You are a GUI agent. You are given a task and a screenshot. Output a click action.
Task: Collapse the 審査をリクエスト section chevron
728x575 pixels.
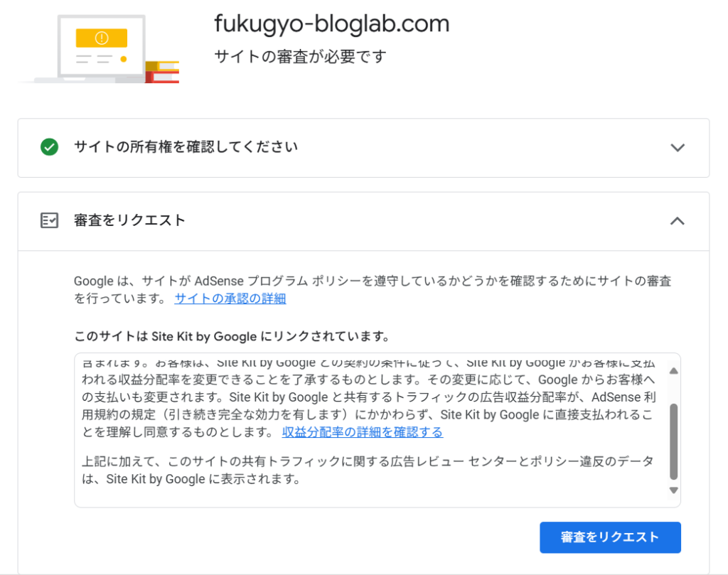pos(678,221)
